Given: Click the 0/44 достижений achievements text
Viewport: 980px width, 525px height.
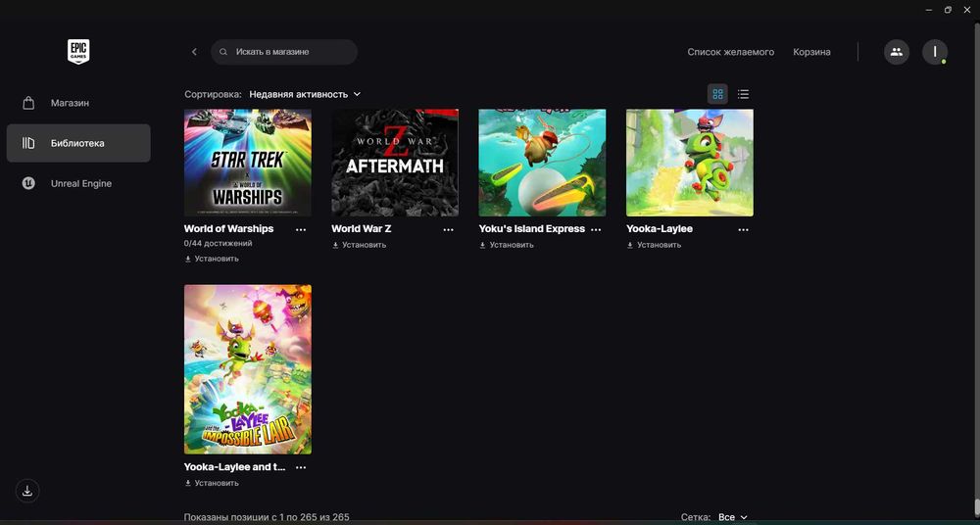Looking at the screenshot, I should pos(219,244).
